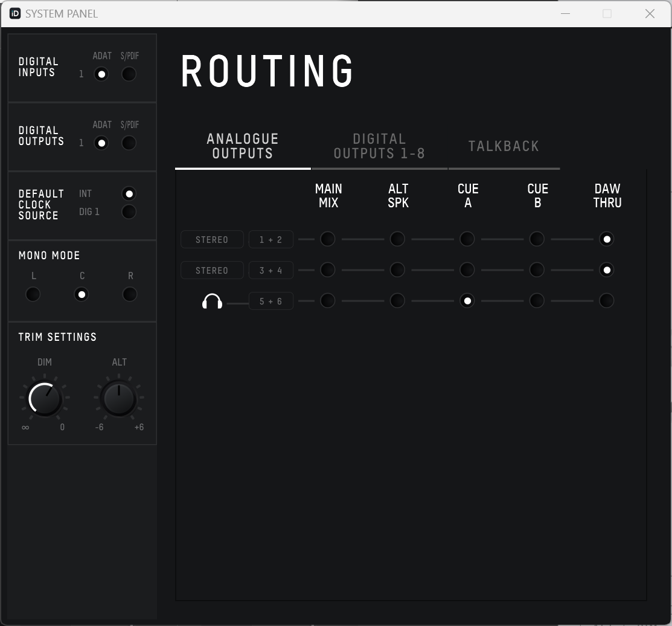Select INT as default clock source
The image size is (672, 626).
(129, 194)
